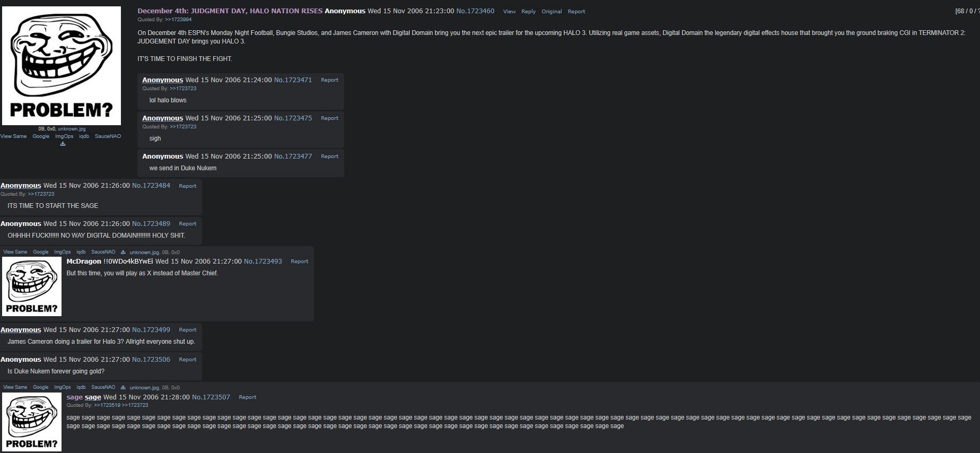This screenshot has height=453, width=980.
Task: Click Reply in the opening post header
Action: pos(528,12)
